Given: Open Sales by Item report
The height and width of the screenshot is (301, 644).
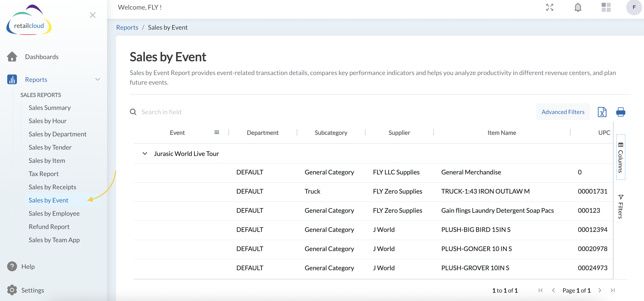Looking at the screenshot, I should 47,161.
